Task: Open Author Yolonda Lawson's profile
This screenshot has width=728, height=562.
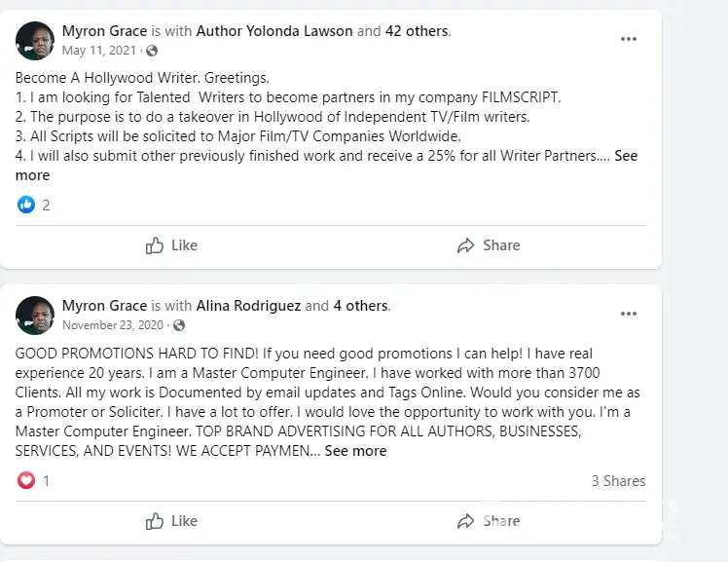Action: point(274,31)
